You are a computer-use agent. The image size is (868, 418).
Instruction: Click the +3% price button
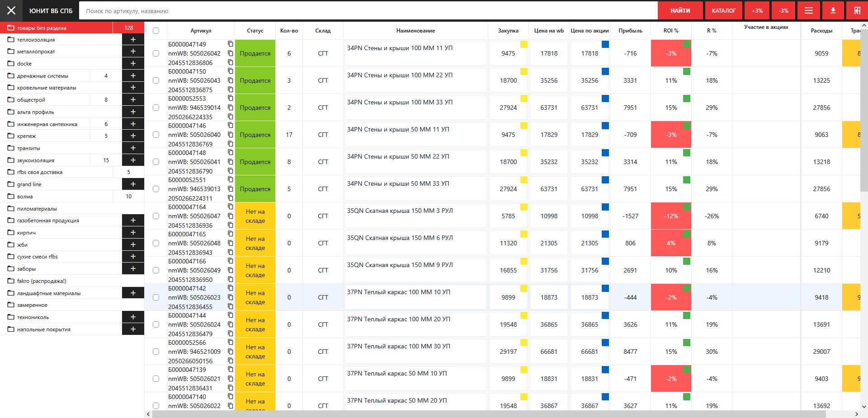(x=757, y=10)
